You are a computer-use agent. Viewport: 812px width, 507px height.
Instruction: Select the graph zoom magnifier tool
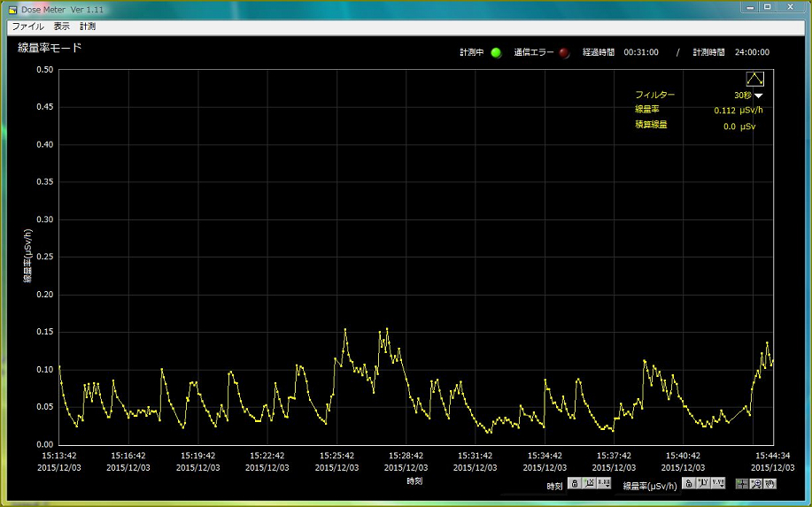coord(756,483)
